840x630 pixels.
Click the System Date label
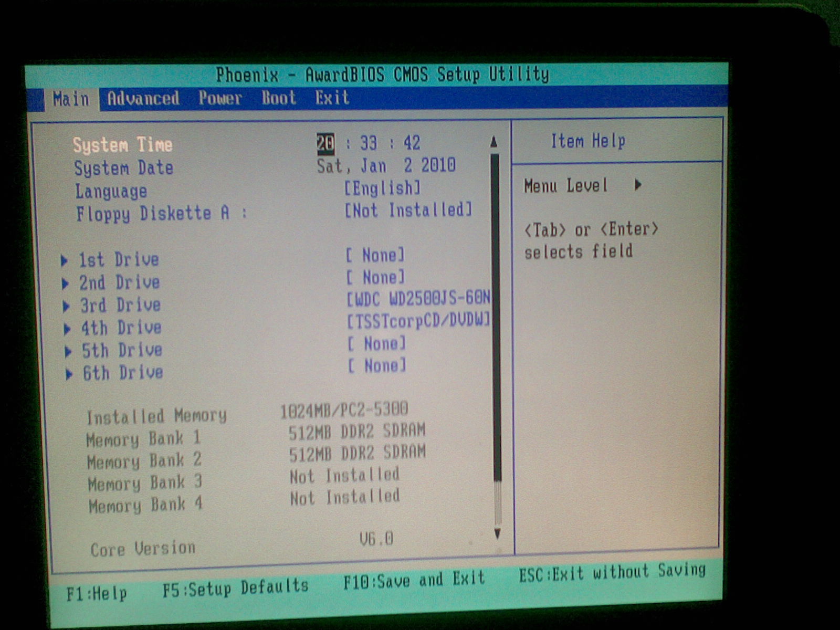(123, 168)
